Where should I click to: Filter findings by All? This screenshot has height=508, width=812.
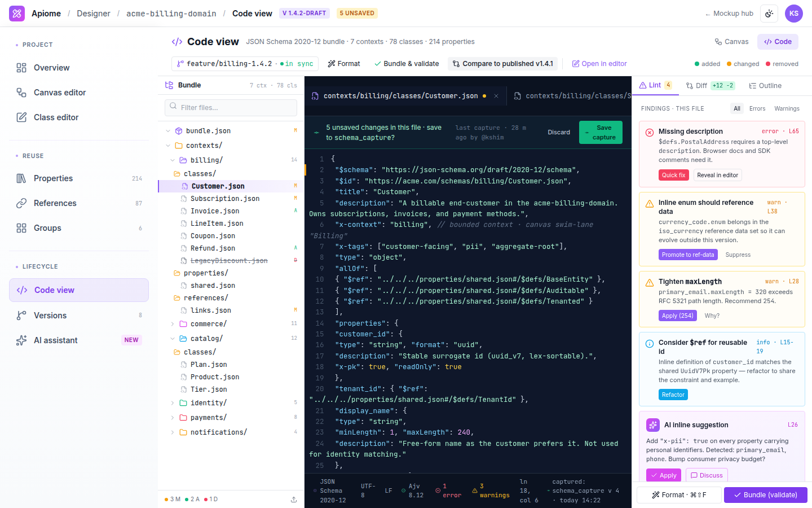pos(736,108)
